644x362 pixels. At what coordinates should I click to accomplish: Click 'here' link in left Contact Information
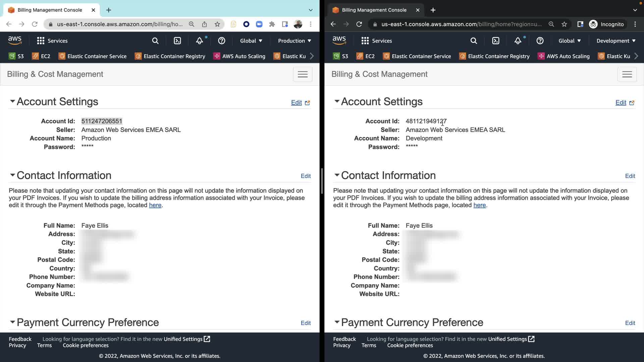click(x=155, y=205)
